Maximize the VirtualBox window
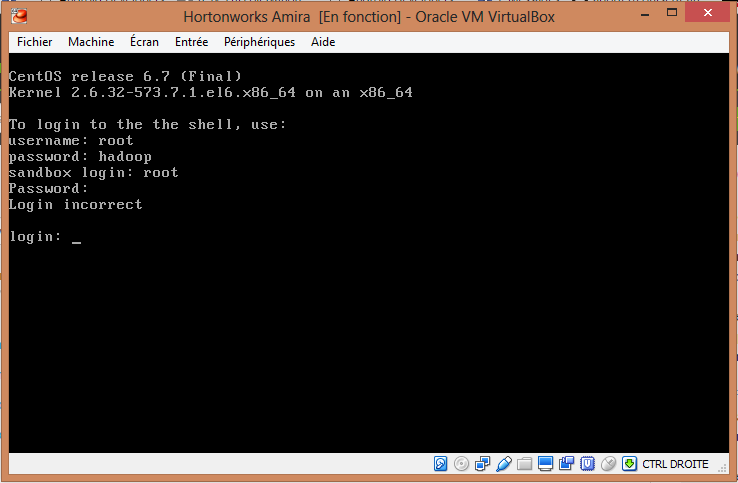This screenshot has height=483, width=738. coord(672,13)
